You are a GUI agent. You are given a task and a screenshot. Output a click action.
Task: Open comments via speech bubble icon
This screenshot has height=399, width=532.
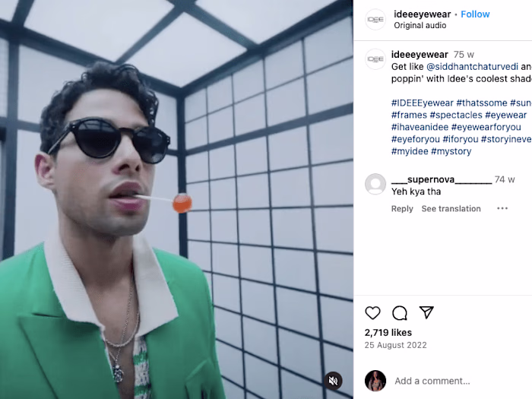tap(400, 313)
